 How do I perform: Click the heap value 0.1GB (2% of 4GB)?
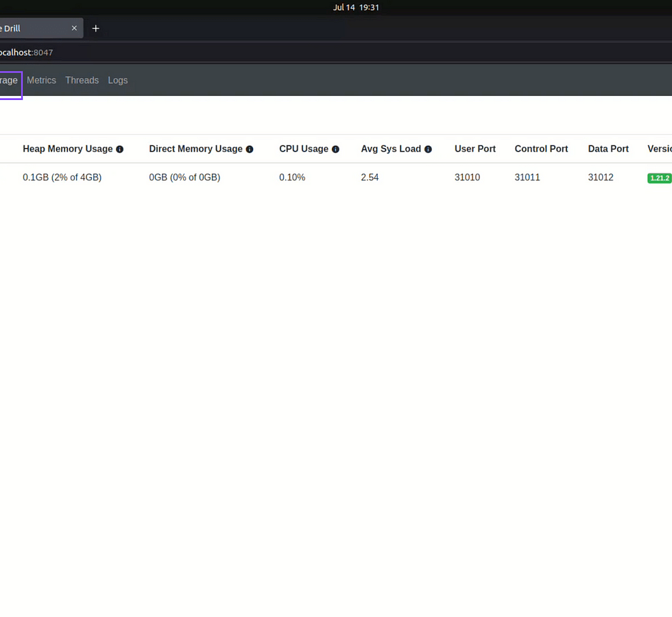point(62,178)
